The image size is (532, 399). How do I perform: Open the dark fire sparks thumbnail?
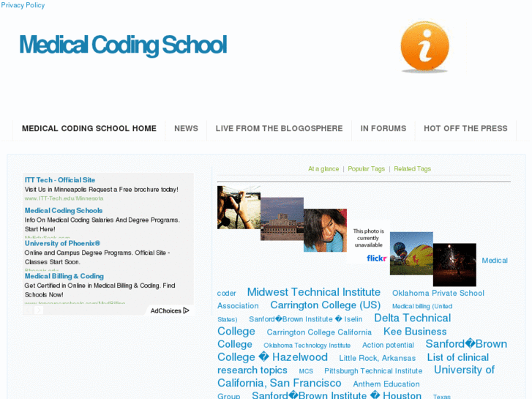click(x=454, y=265)
